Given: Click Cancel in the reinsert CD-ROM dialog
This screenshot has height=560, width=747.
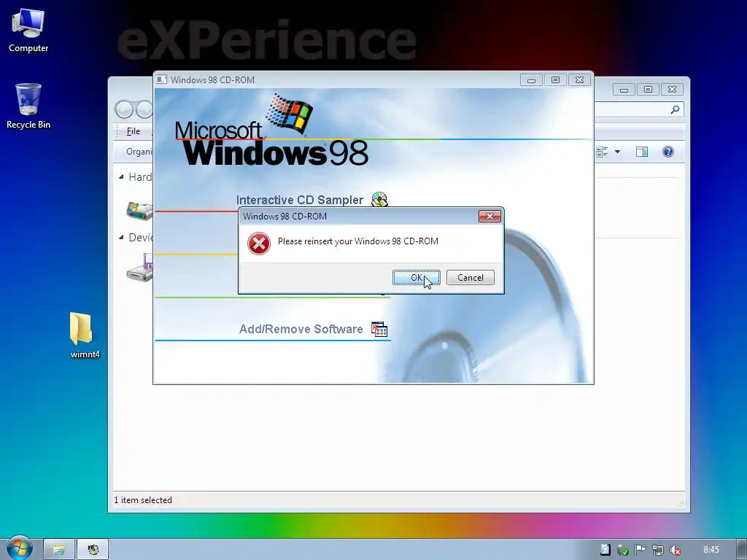Looking at the screenshot, I should pyautogui.click(x=471, y=278).
